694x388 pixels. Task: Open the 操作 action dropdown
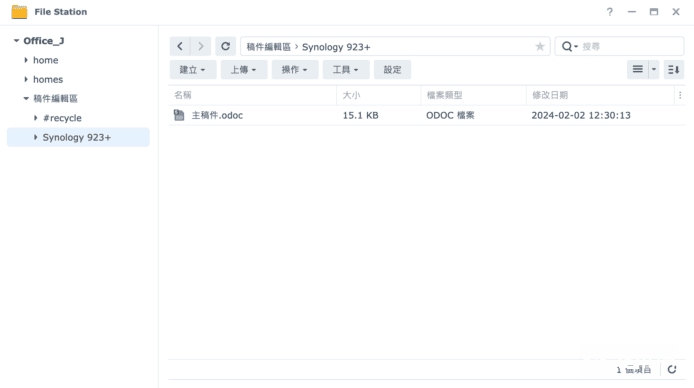(x=295, y=69)
